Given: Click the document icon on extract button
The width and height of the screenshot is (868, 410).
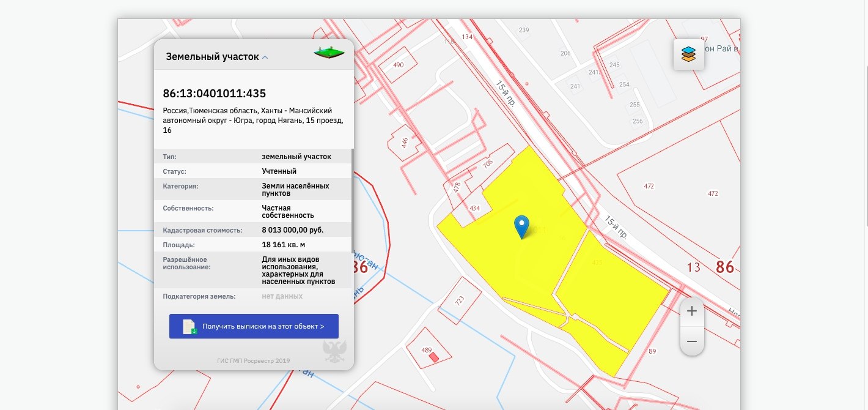Looking at the screenshot, I should pyautogui.click(x=189, y=327).
